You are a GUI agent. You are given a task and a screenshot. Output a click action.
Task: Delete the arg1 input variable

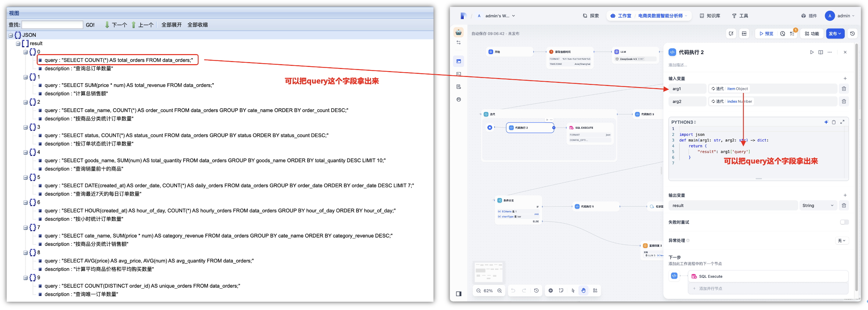click(844, 89)
